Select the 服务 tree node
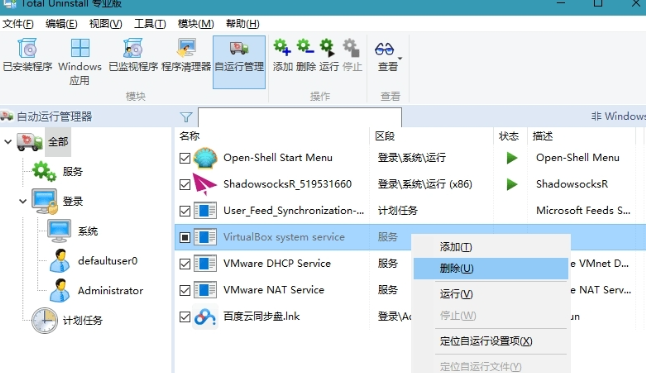The width and height of the screenshot is (646, 373). pos(73,171)
